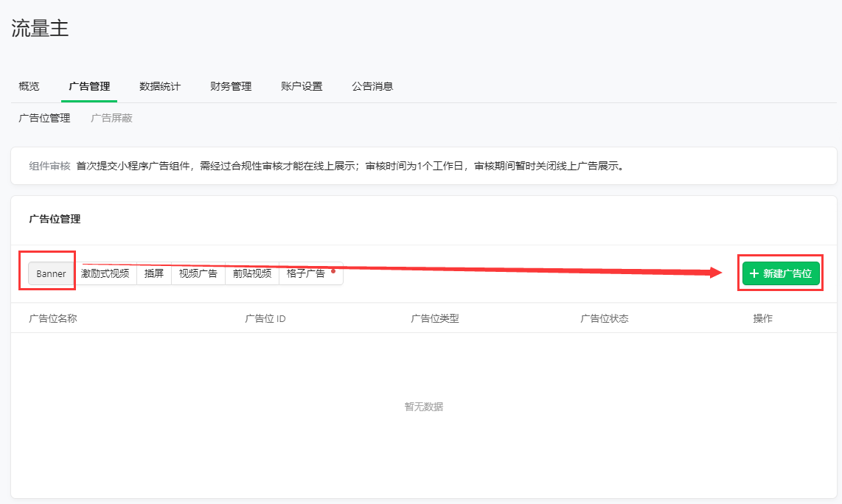Viewport: 842px width, 504px height.
Task: Go to the 财务管理 tab
Action: 231,86
